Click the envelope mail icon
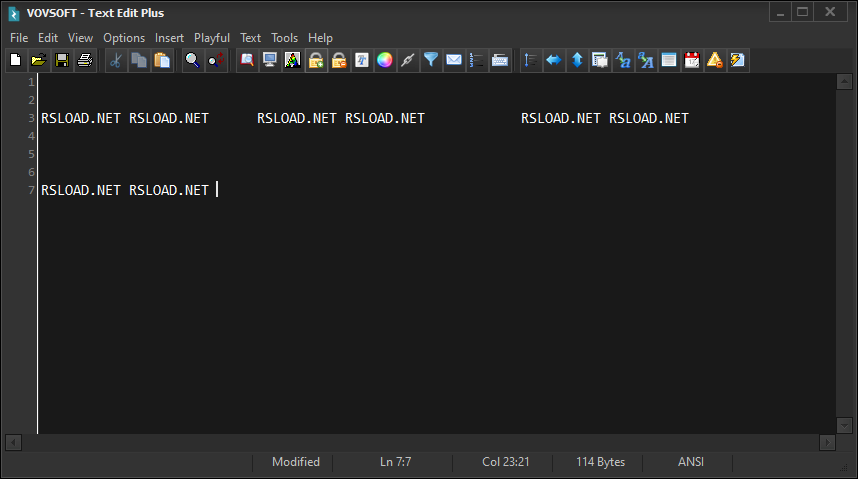Screen dimensions: 858x479 pos(454,60)
